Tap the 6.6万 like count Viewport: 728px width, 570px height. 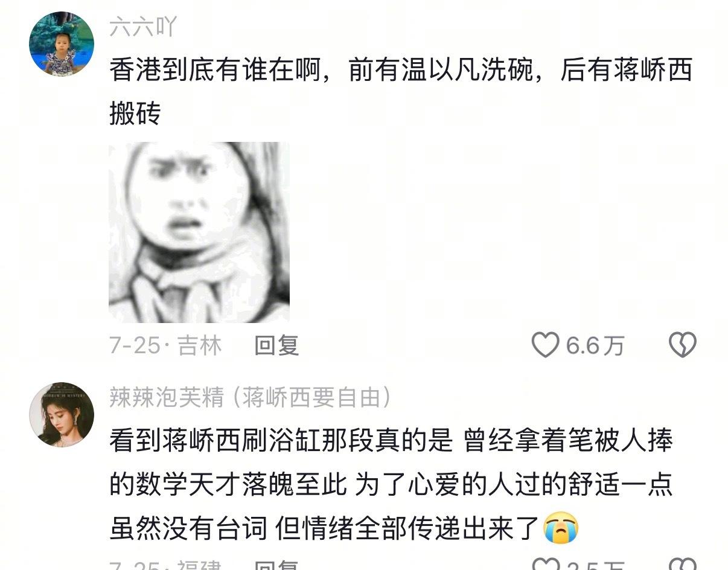(x=595, y=345)
